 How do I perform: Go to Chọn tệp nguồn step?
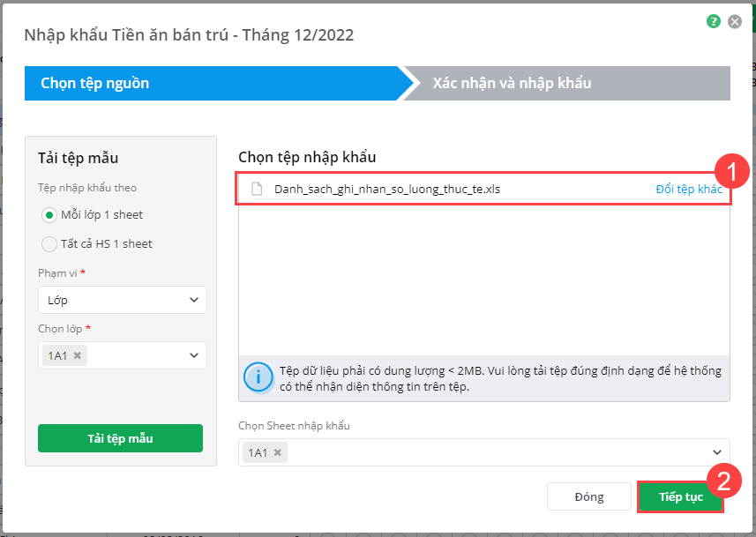[95, 84]
